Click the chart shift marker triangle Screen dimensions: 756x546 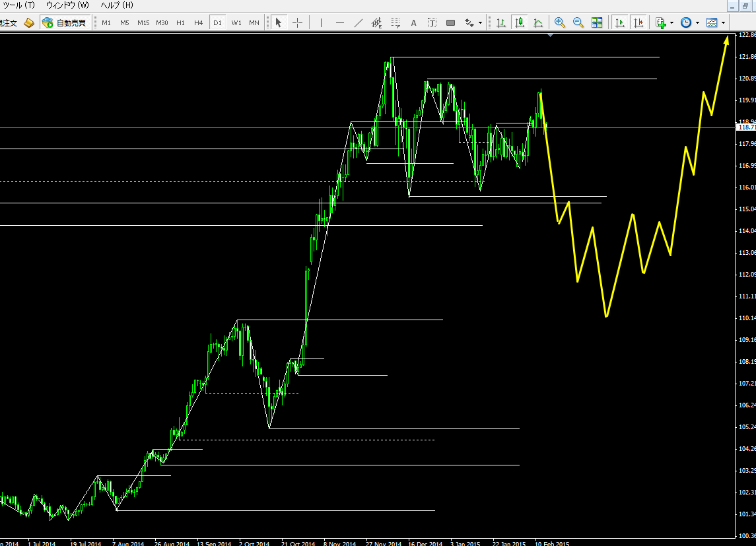point(550,36)
